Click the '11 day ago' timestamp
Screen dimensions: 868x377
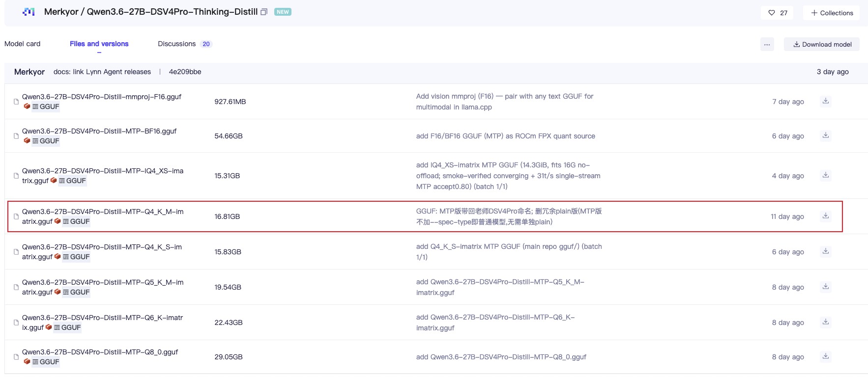coord(787,216)
